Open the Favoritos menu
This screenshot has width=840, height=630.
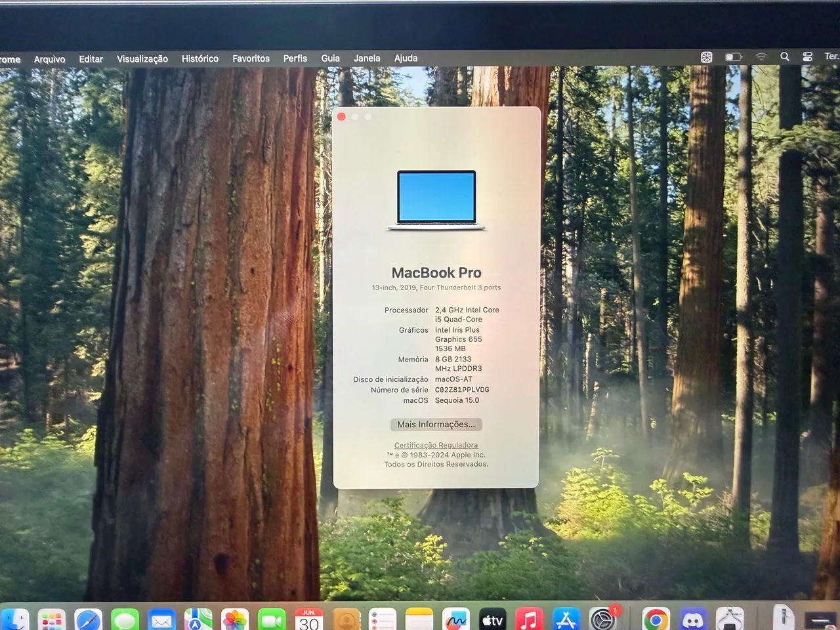pyautogui.click(x=251, y=58)
